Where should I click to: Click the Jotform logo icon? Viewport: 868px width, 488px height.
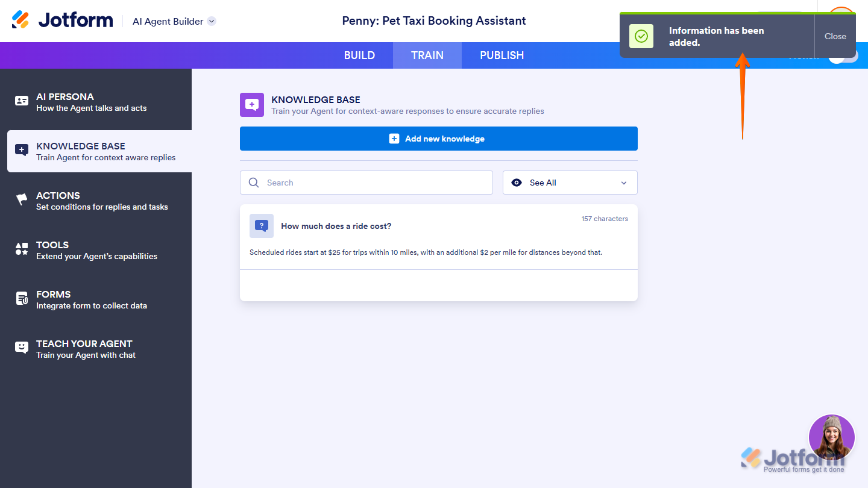(20, 20)
